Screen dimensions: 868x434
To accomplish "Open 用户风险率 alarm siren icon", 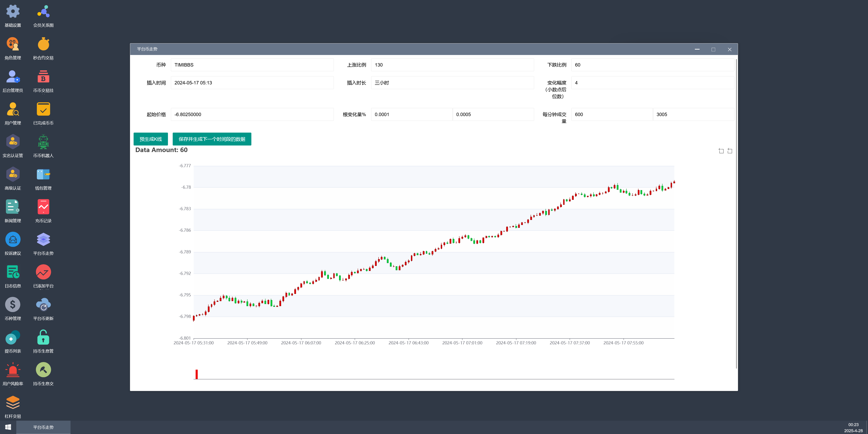I will 13,370.
